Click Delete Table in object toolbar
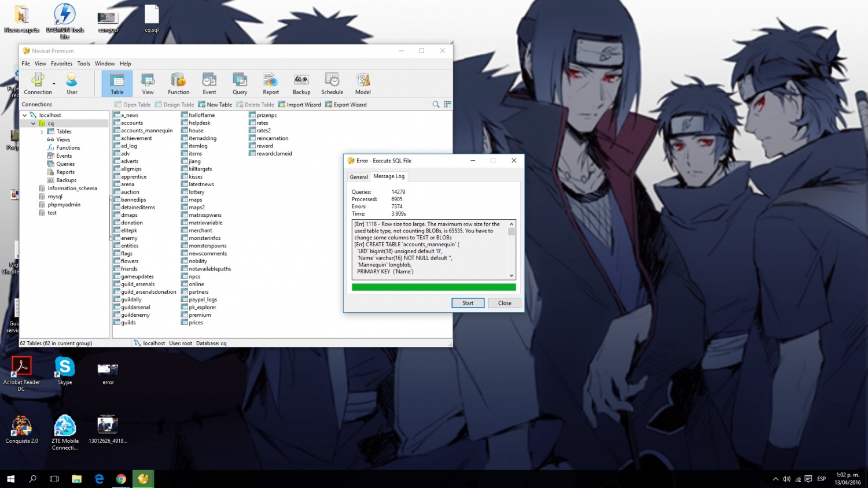This screenshot has width=868, height=488. [x=255, y=105]
